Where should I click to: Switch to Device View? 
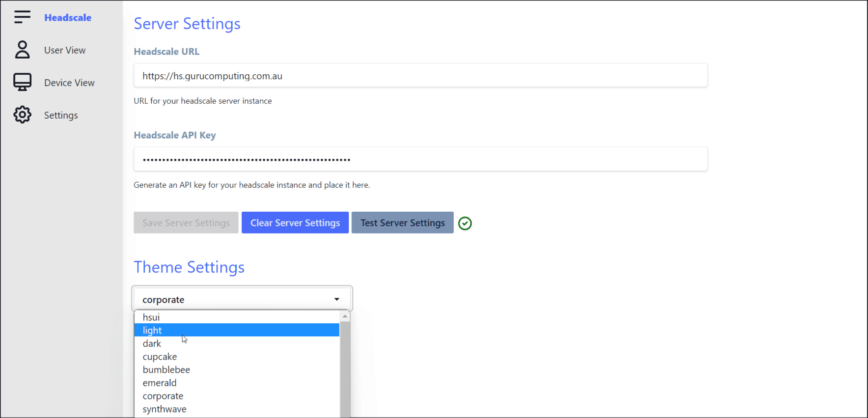69,82
